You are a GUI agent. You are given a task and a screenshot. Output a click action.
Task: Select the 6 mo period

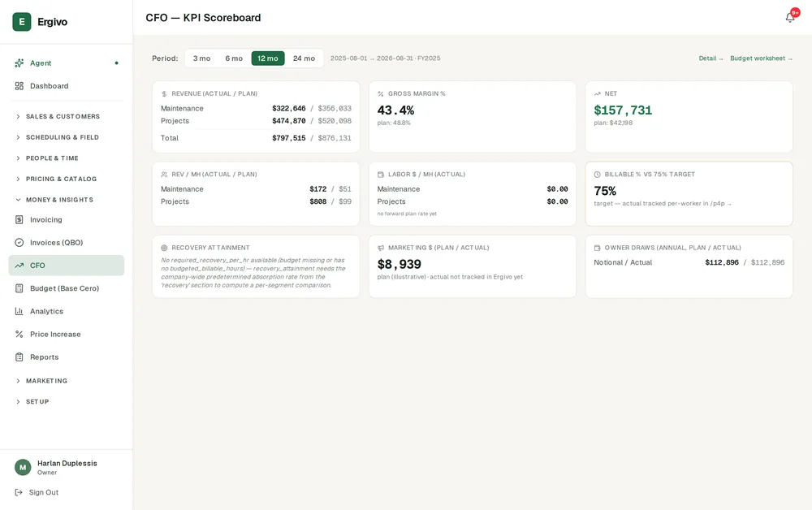click(234, 58)
